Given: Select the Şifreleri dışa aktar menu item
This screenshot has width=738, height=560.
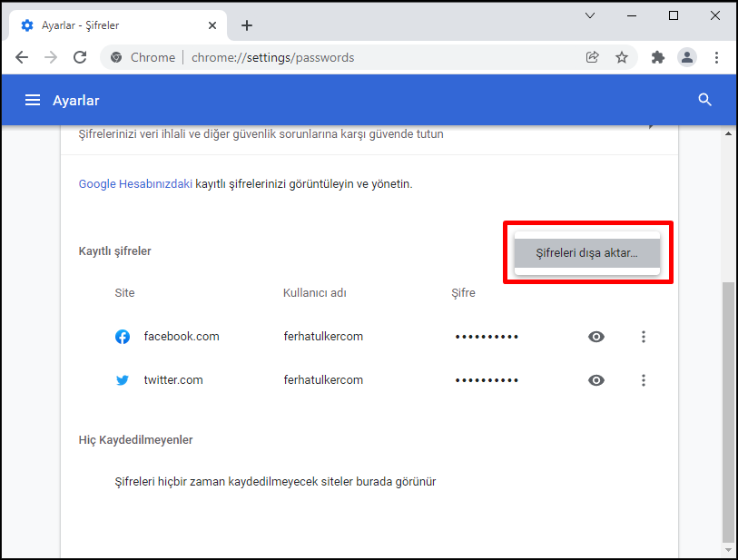Looking at the screenshot, I should coord(587,253).
